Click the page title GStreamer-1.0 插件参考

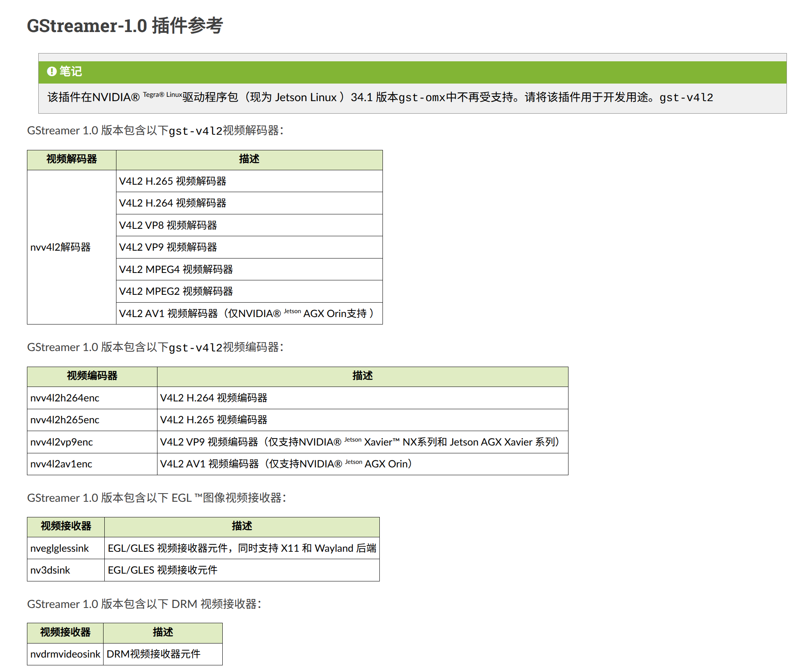coord(125,26)
